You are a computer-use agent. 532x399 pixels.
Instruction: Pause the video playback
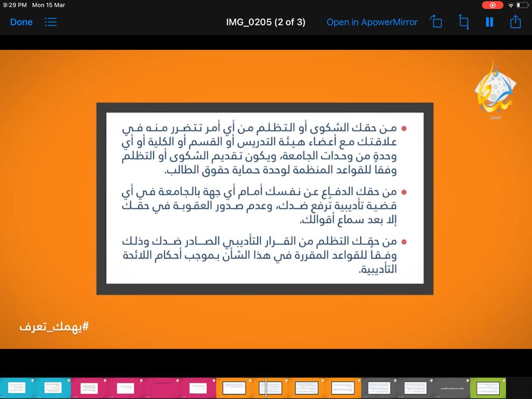pos(489,22)
